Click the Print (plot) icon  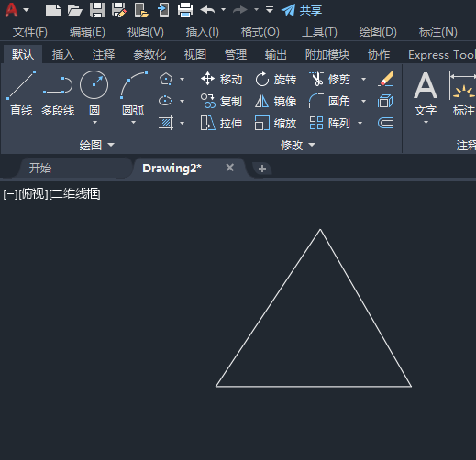[x=185, y=10]
